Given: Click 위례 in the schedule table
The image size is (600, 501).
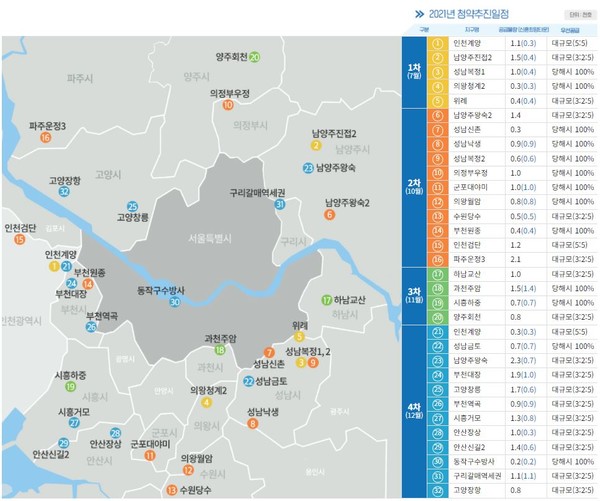Looking at the screenshot, I should [x=462, y=100].
